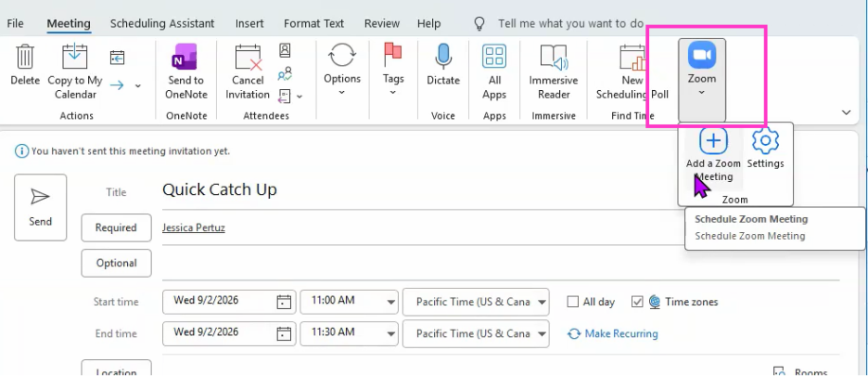Click Add a Zoom Meeting
Viewport: 868px width, 376px height.
pos(713,155)
